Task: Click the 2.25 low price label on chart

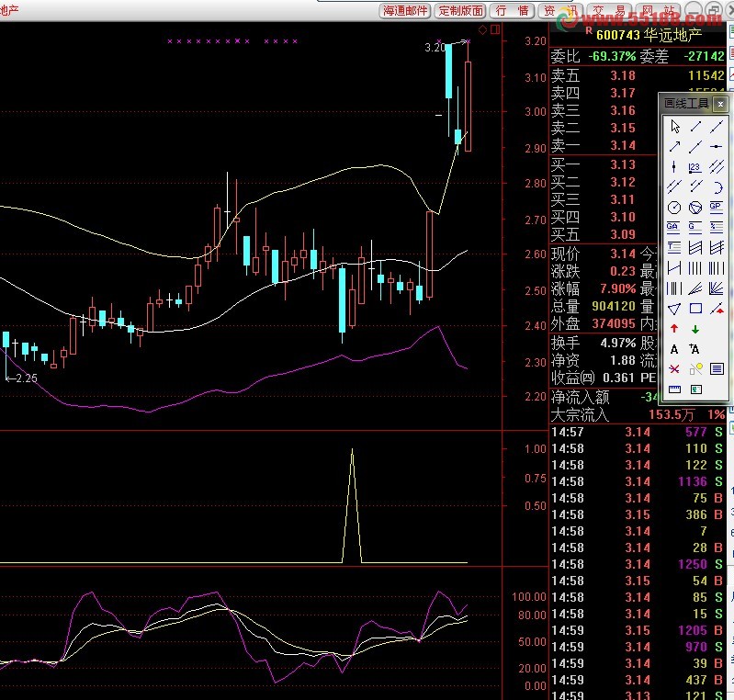Action: 27,378
